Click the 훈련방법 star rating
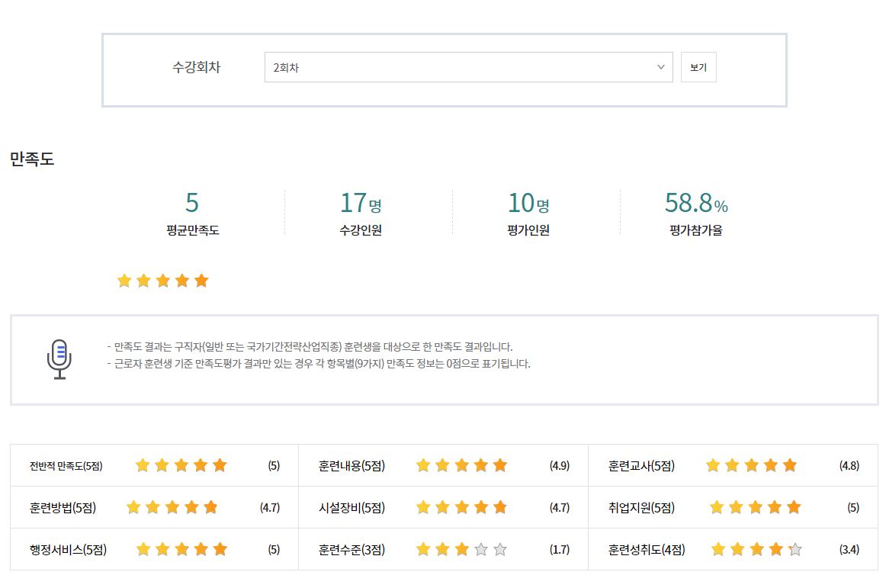The image size is (886, 588). click(172, 508)
